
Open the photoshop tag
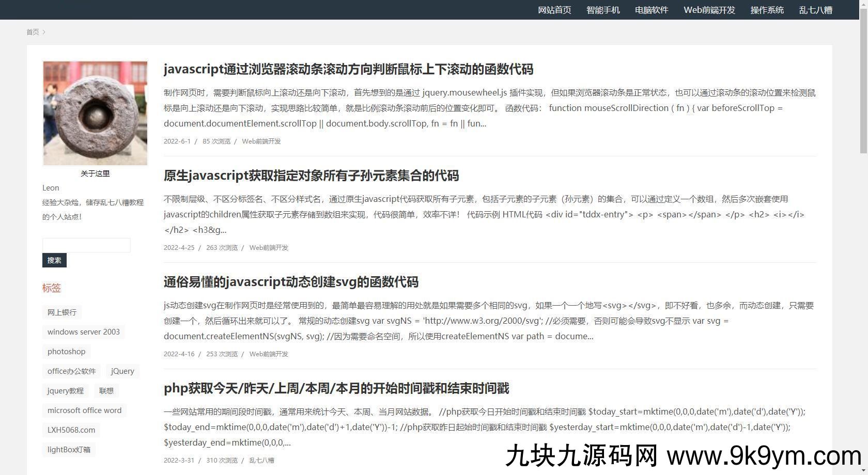click(x=66, y=352)
